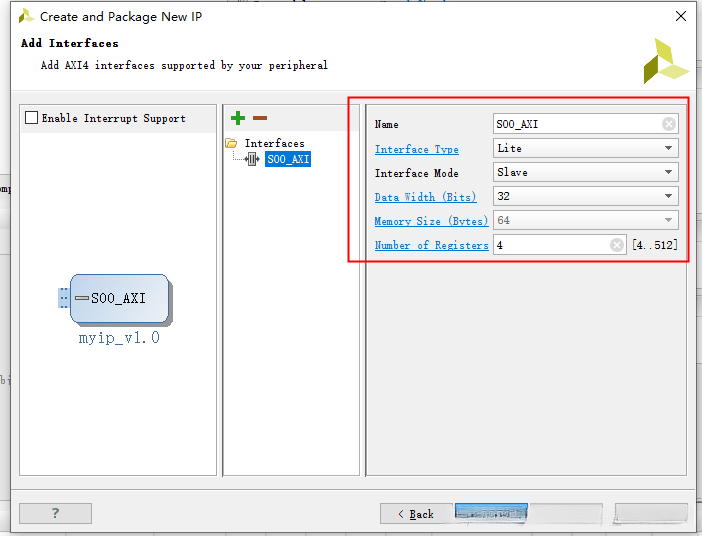Image resolution: width=702 pixels, height=536 pixels.
Task: Click the myip_v1.0 label under the block
Action: pyautogui.click(x=119, y=338)
